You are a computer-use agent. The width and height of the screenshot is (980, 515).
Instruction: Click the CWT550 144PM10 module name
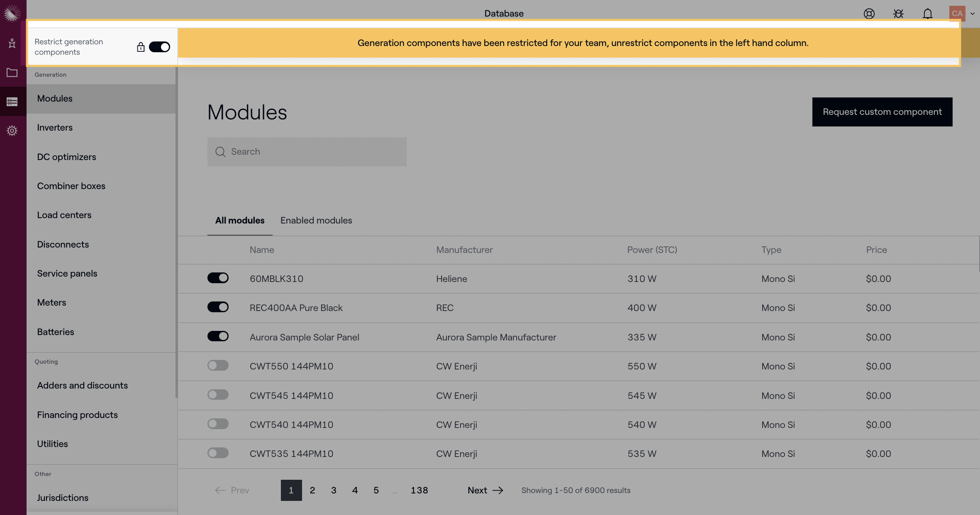point(291,366)
